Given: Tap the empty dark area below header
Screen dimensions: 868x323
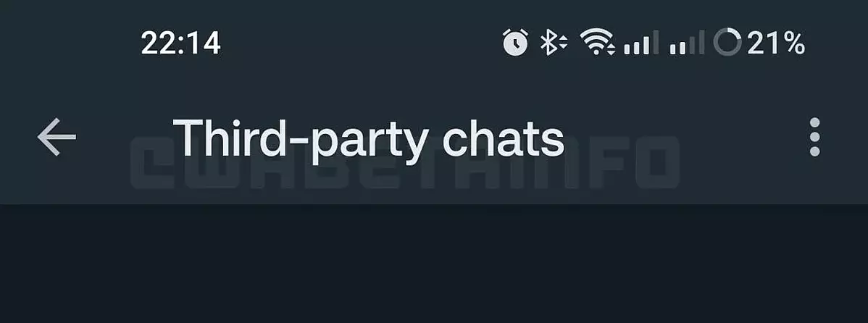Looking at the screenshot, I should (434, 264).
